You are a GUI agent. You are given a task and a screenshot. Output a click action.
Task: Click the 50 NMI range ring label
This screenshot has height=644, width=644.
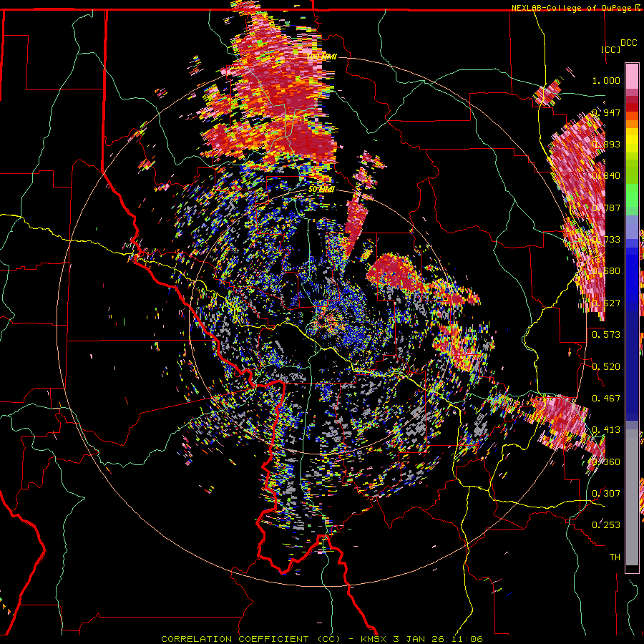click(321, 189)
